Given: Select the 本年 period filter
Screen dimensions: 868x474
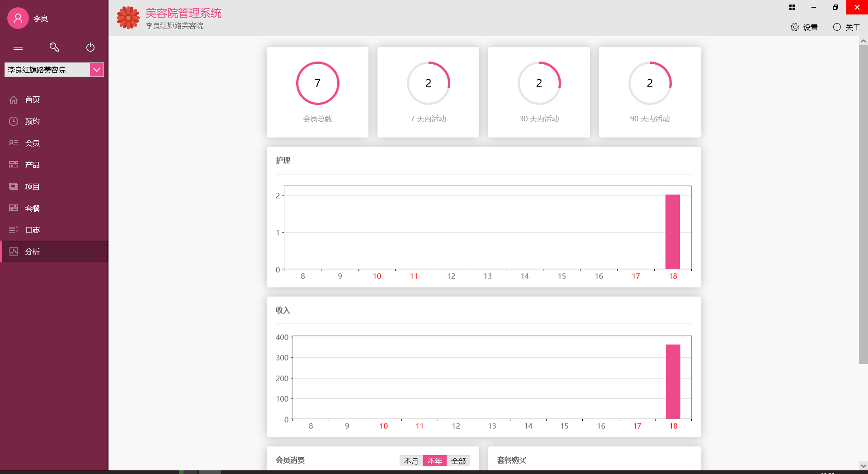Looking at the screenshot, I should pyautogui.click(x=435, y=461).
